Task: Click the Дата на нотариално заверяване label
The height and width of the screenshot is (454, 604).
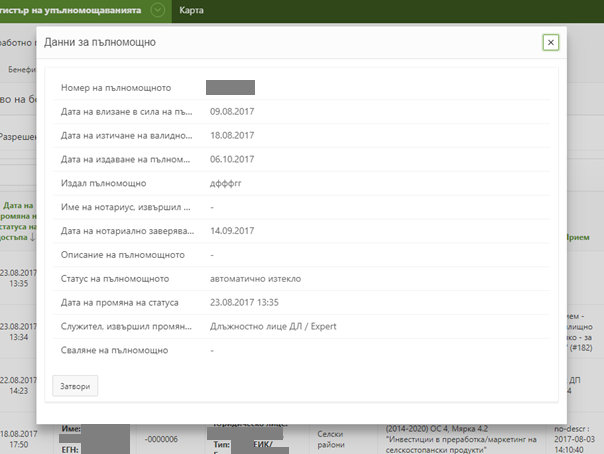Action: [128, 231]
